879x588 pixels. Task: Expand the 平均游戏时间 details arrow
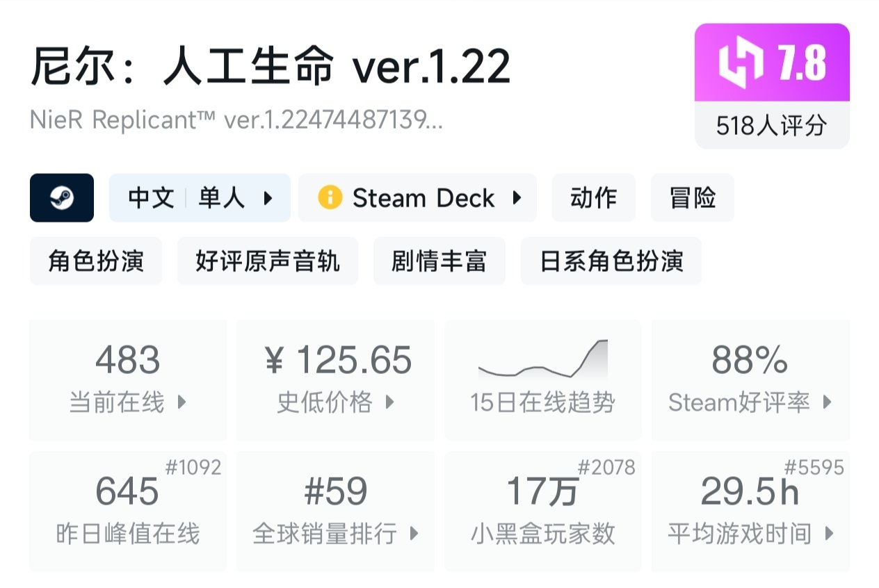[x=829, y=534]
